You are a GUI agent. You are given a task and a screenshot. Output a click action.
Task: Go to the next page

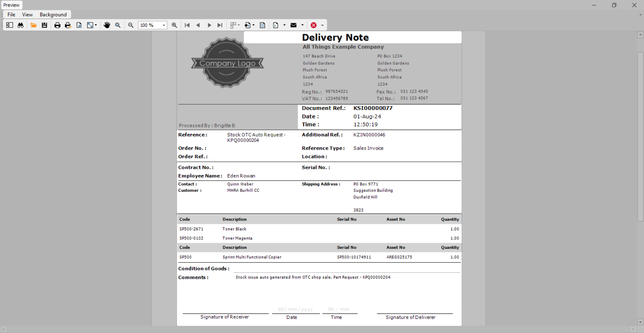(209, 25)
